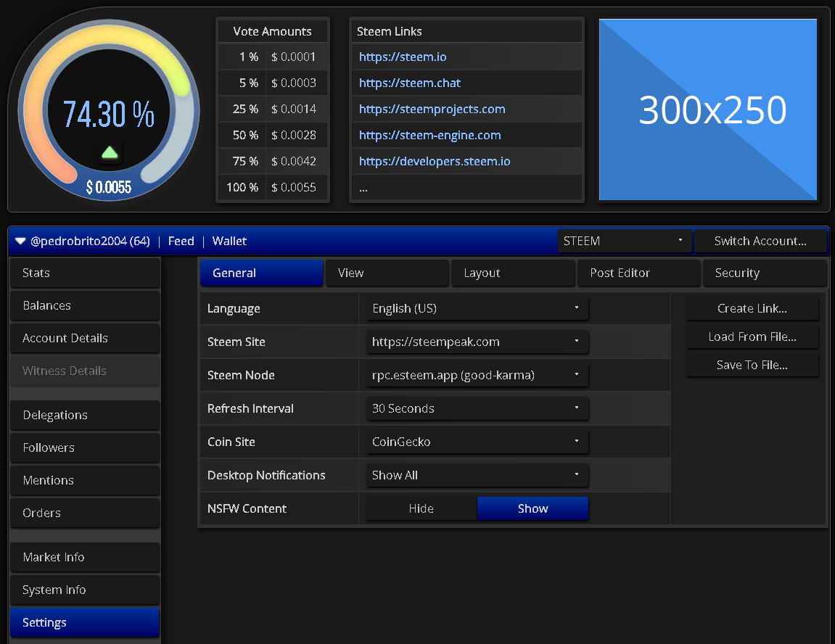This screenshot has width=835, height=644.
Task: Select the 1 % vote amount row
Action: (273, 57)
